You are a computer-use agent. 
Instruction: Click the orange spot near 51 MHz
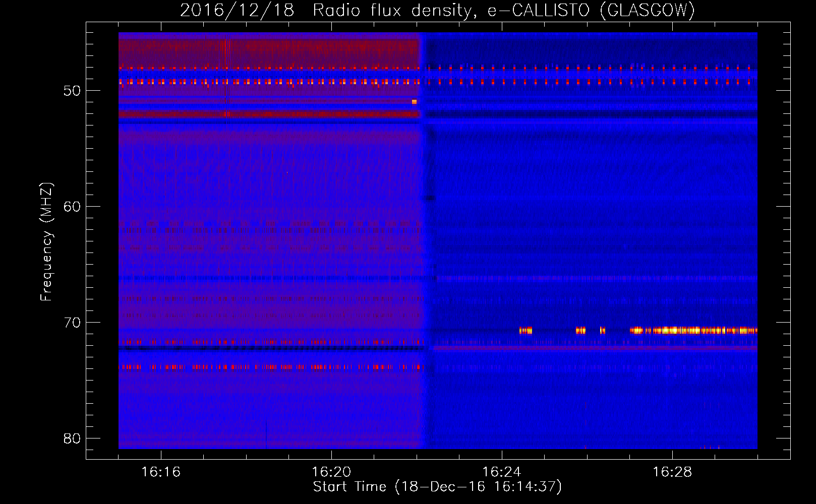[x=414, y=102]
